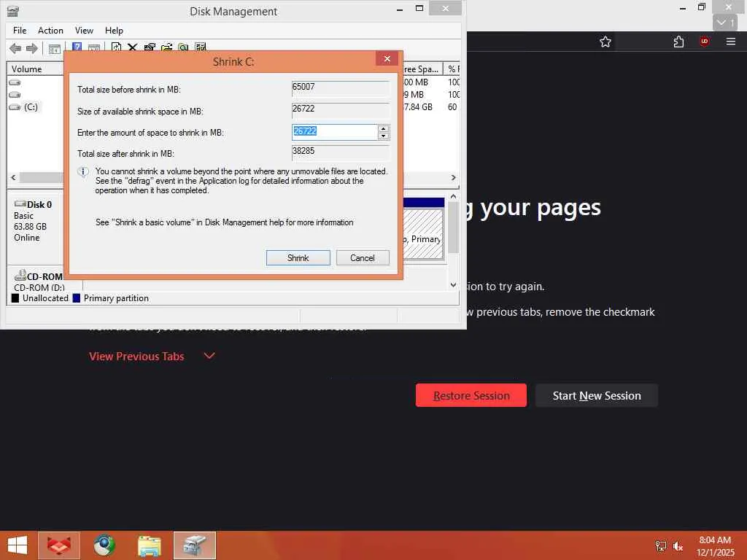Click the Volume column header
Screen dimensions: 747x560
click(x=35, y=69)
